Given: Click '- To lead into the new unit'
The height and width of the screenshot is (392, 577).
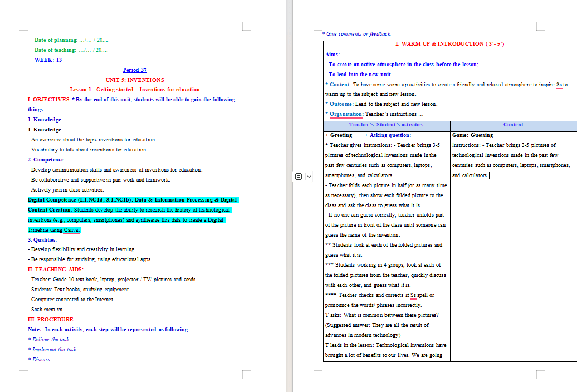Looking at the screenshot, I should 358,74.
